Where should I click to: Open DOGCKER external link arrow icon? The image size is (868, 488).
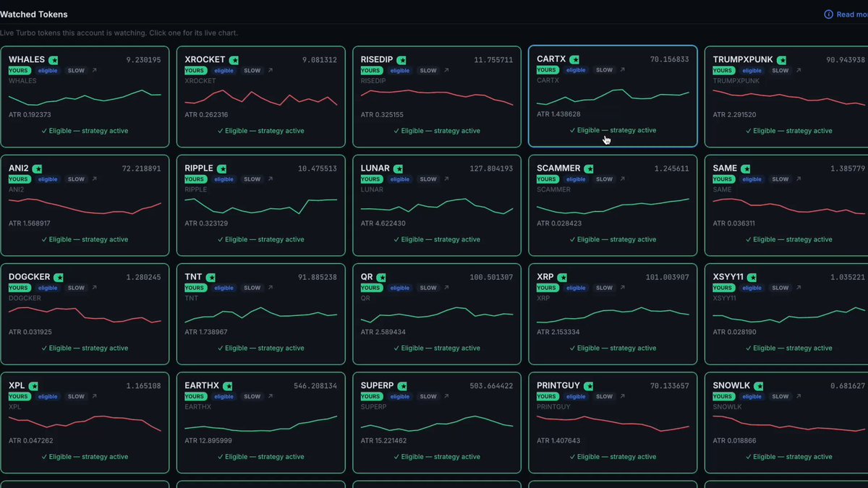(x=95, y=288)
